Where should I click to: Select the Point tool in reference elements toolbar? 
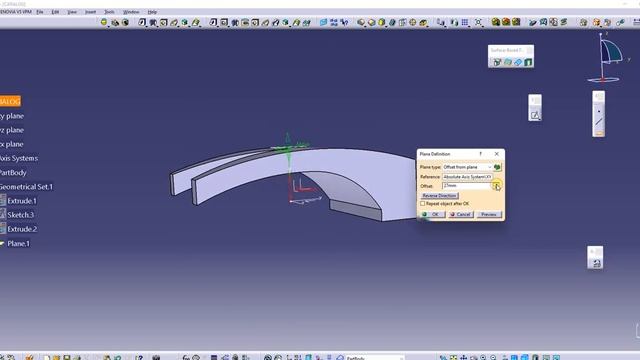tap(599, 111)
